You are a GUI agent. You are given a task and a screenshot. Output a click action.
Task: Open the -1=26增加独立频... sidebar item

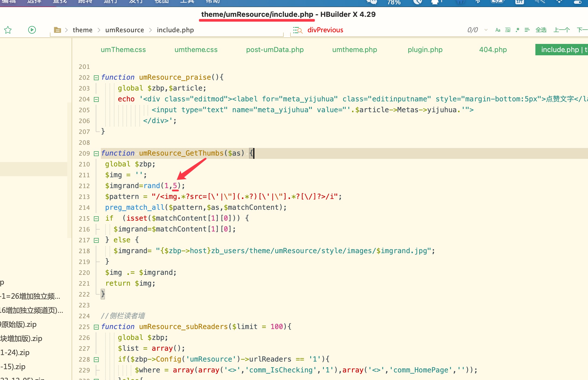(x=30, y=296)
